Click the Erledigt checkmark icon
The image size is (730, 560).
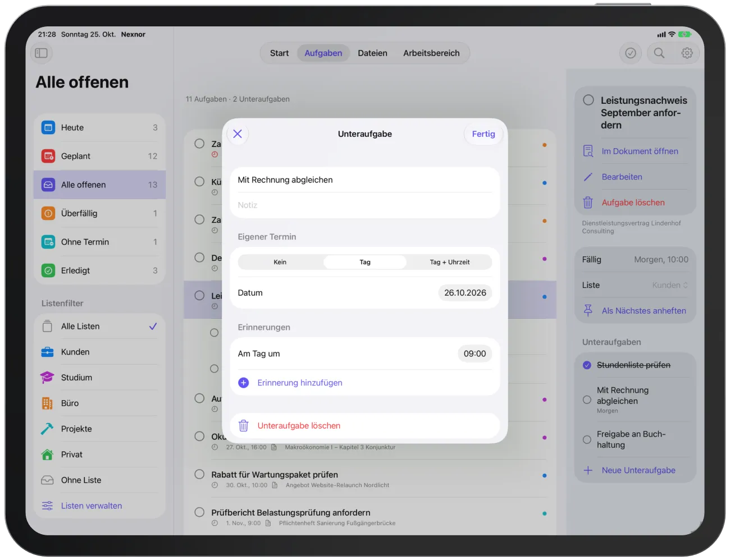tap(48, 270)
